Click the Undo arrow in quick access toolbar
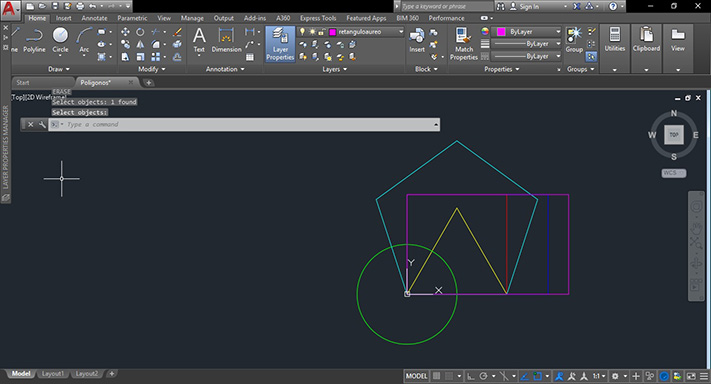The height and width of the screenshot is (384, 711). (x=93, y=6)
